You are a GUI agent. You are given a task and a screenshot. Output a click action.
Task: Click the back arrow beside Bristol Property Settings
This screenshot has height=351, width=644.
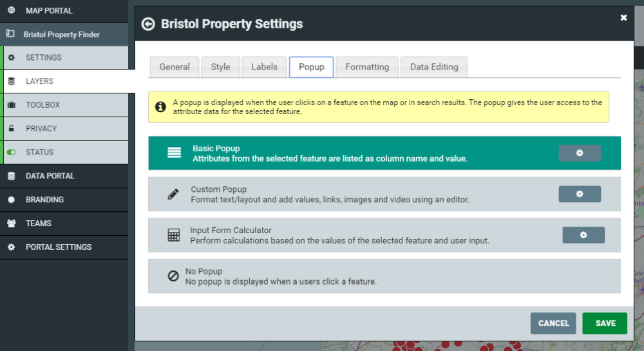click(x=148, y=24)
